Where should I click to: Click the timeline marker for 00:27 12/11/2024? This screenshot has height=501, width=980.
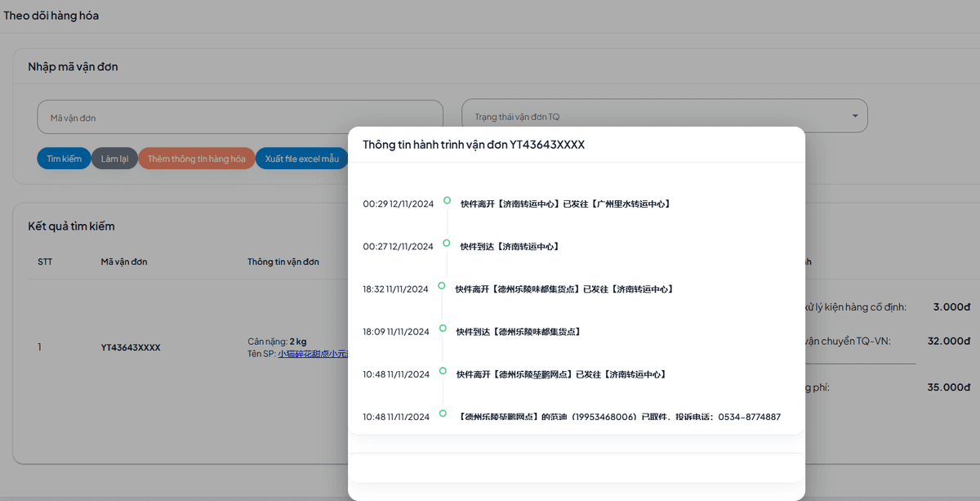pyautogui.click(x=446, y=243)
